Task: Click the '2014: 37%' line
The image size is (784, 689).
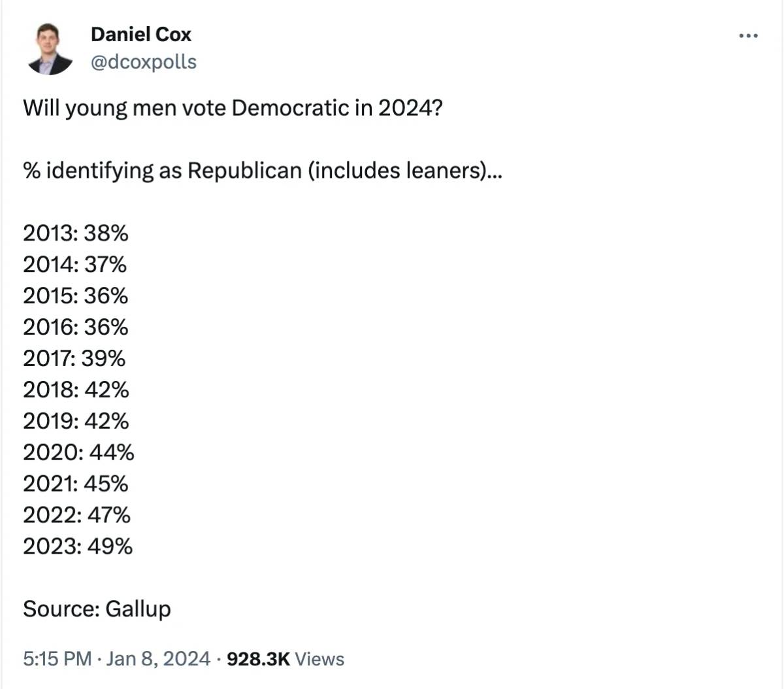Action: pyautogui.click(x=75, y=264)
